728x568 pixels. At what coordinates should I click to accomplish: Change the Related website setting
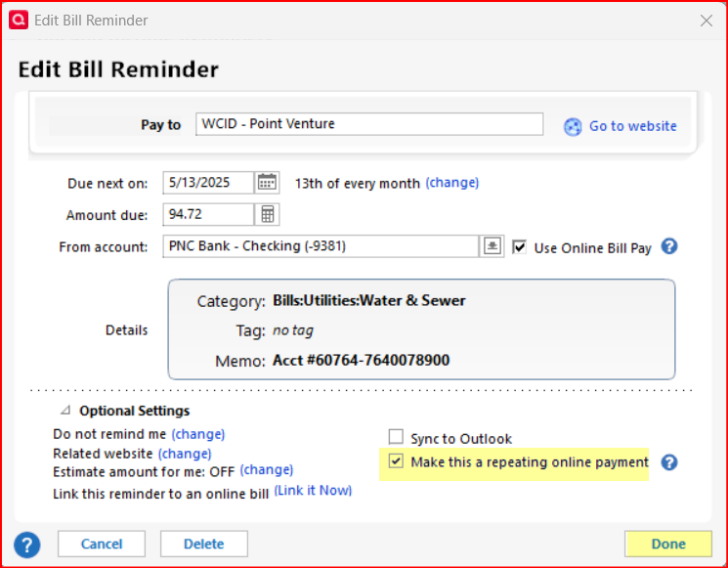(185, 454)
